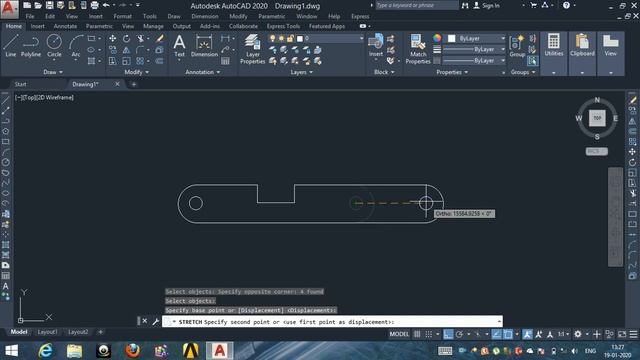Click the Erase tool in Modify panel
This screenshot has height=360, width=640.
[x=160, y=38]
